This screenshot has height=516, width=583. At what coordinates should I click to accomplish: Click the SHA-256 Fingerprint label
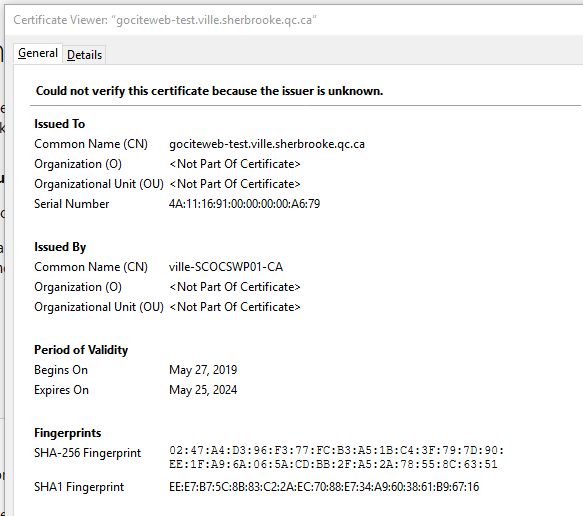click(x=88, y=453)
